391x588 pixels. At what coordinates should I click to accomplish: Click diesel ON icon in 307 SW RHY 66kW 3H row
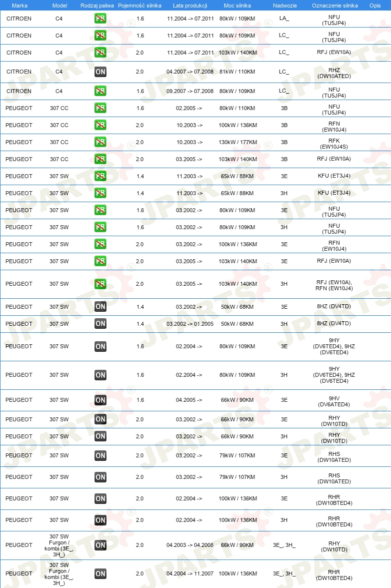100,436
